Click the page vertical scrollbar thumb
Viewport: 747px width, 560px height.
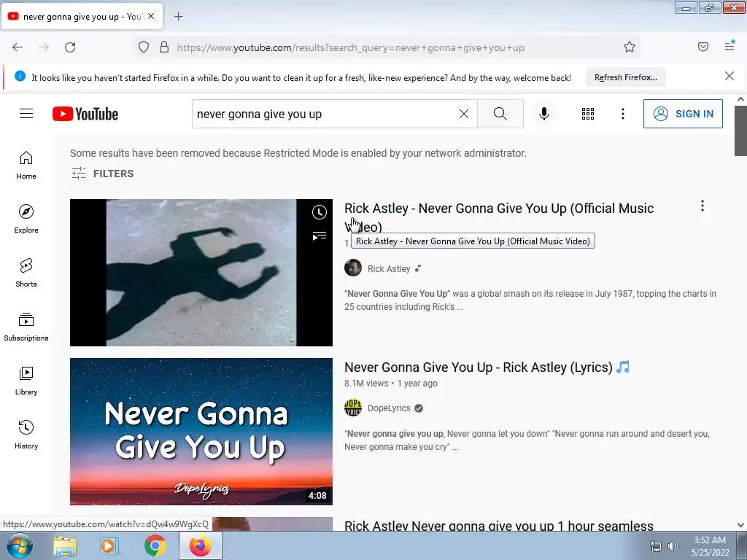[x=740, y=131]
